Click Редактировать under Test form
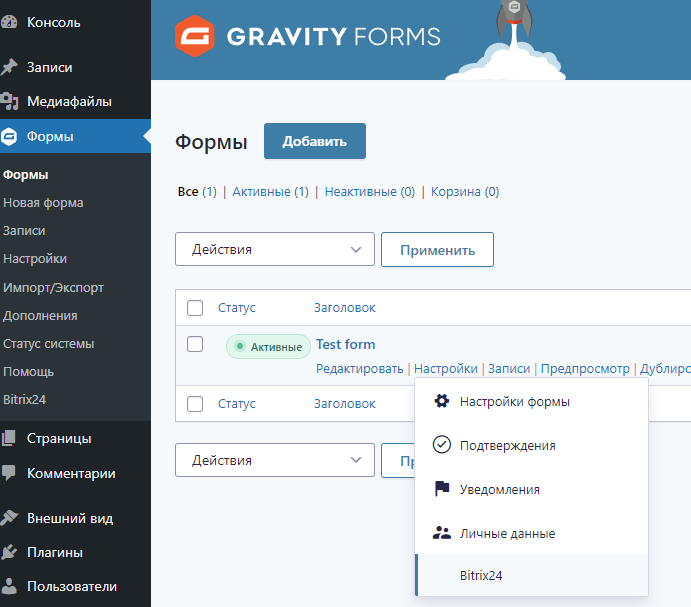This screenshot has height=607, width=691. pyautogui.click(x=360, y=369)
